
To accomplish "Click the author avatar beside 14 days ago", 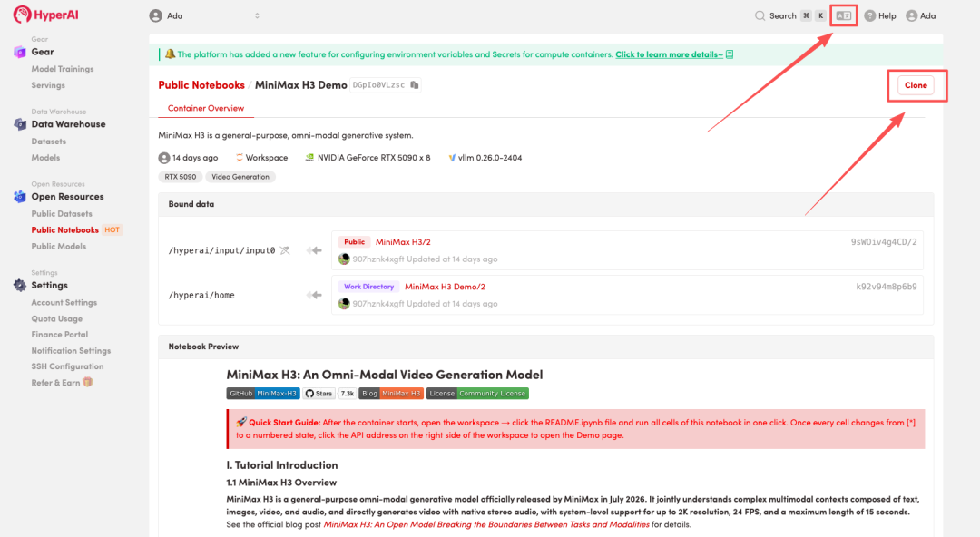I will click(x=163, y=158).
